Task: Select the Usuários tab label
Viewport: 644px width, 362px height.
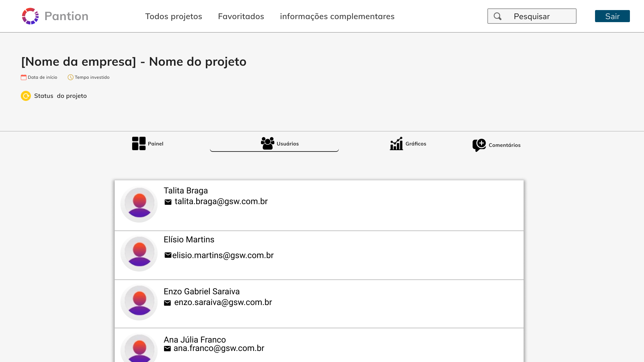Action: (288, 143)
